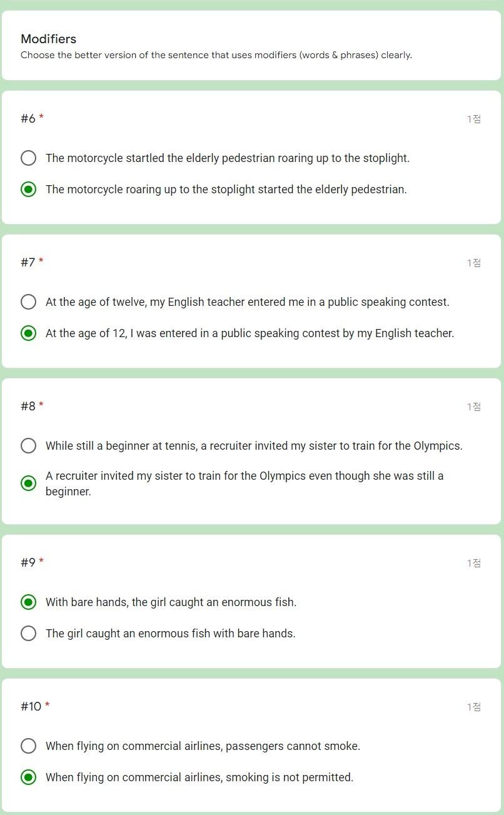Select 'With bare hands, the girl caught an enormous fish'
Image resolution: width=504 pixels, height=815 pixels.
tap(28, 602)
